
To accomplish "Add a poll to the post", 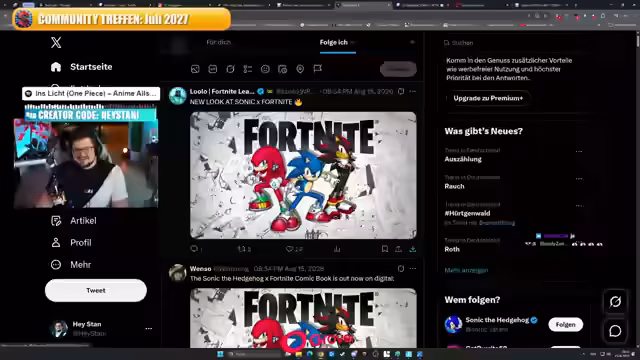I will 248,69.
